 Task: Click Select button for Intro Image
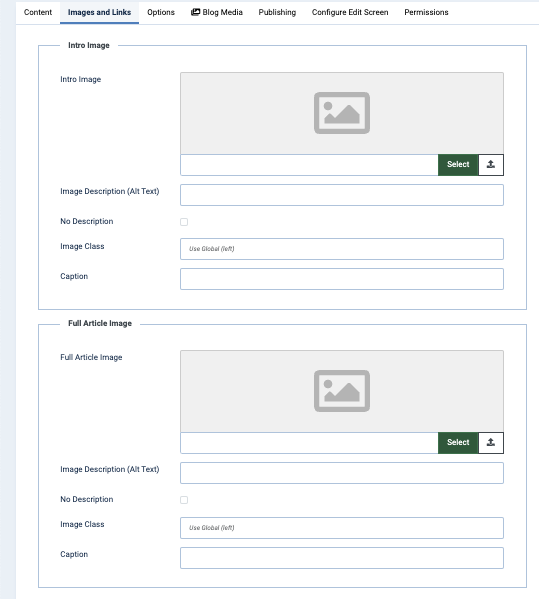458,165
